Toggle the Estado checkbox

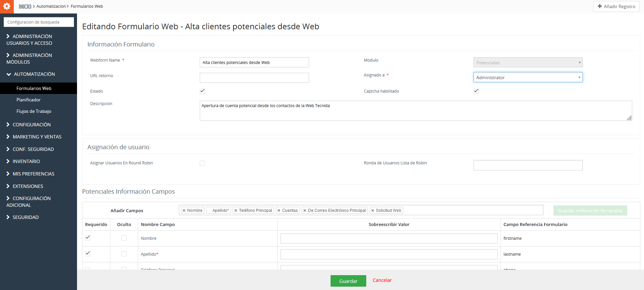(x=202, y=91)
